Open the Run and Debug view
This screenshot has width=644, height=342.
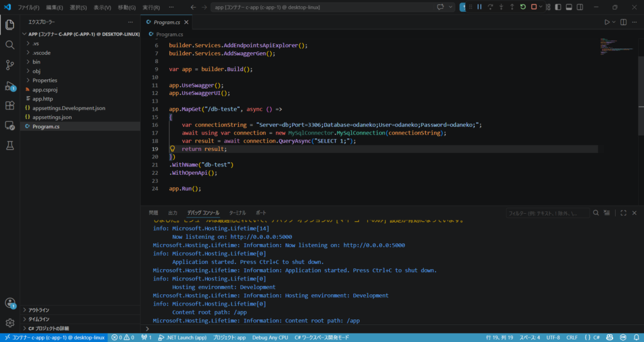pos(10,85)
